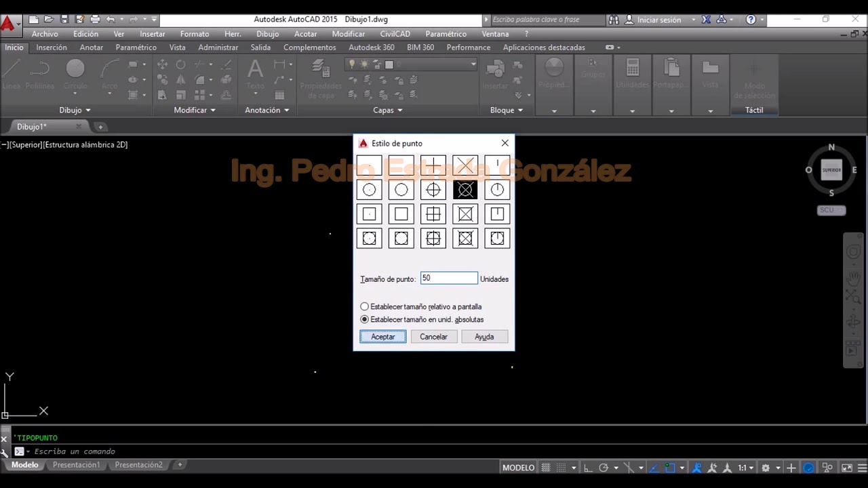Select relative-to-screen size radio option
Image resolution: width=868 pixels, height=488 pixels.
[365, 306]
